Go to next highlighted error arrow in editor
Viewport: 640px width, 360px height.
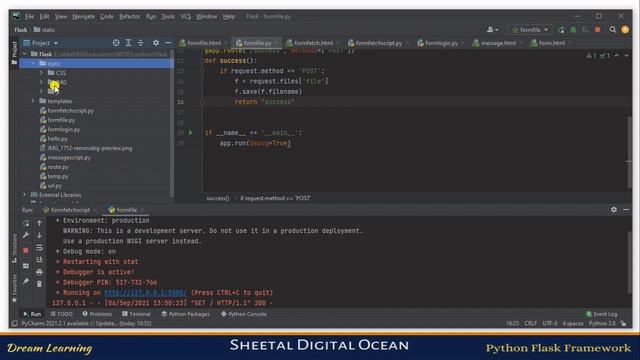627,56
